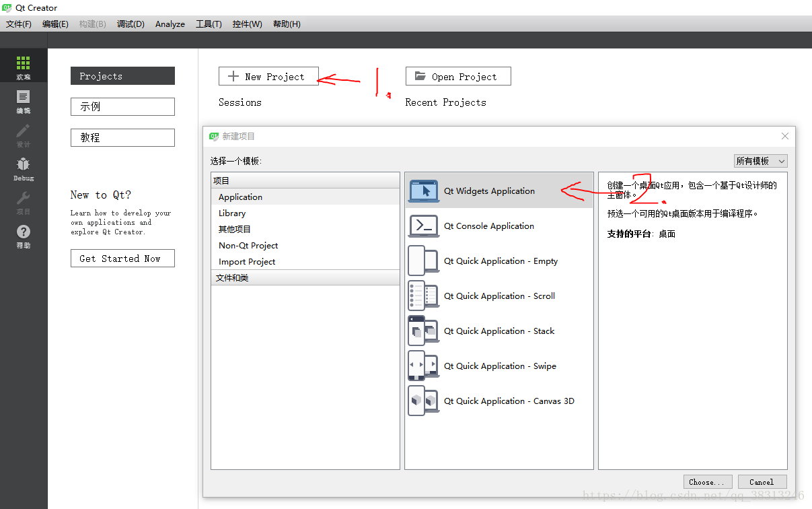Select Qt Quick Application Scroll icon
This screenshot has height=509, width=812.
tap(424, 296)
